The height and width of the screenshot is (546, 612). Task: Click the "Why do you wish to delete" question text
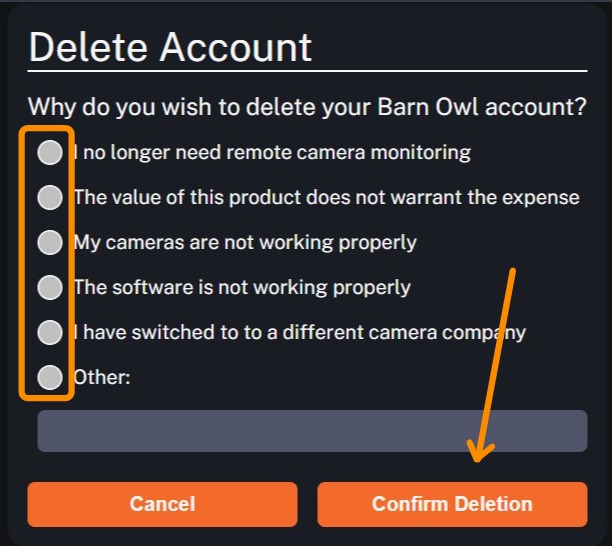(x=306, y=107)
